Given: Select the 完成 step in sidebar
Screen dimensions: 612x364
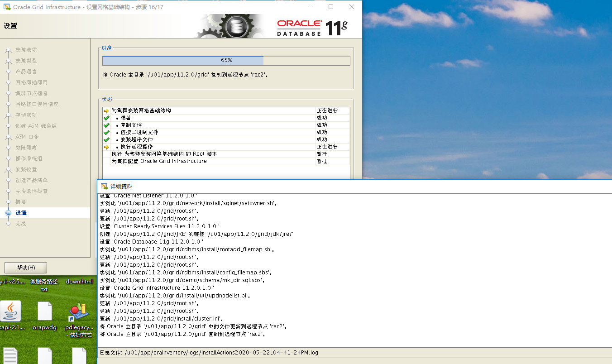Looking at the screenshot, I should tap(21, 224).
